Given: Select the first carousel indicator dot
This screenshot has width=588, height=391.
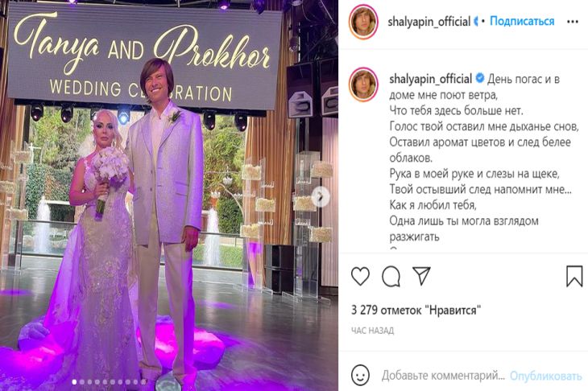Looking at the screenshot, I should pos(74,382).
